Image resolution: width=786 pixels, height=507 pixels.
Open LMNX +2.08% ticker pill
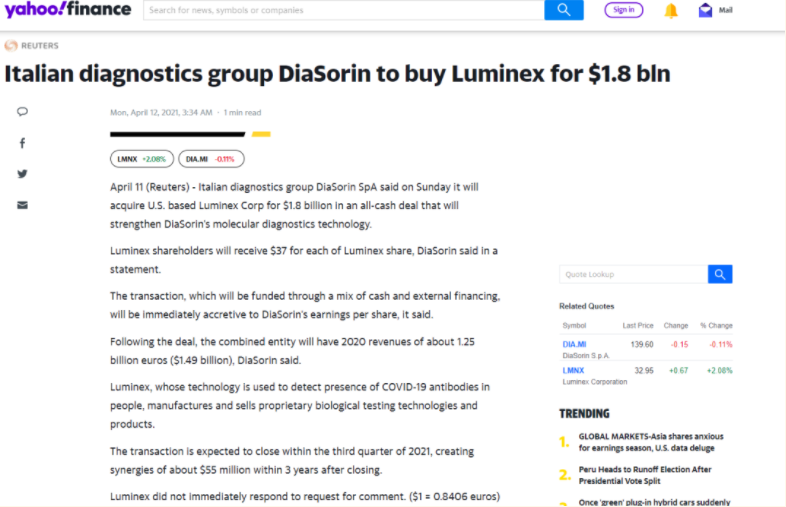142,159
